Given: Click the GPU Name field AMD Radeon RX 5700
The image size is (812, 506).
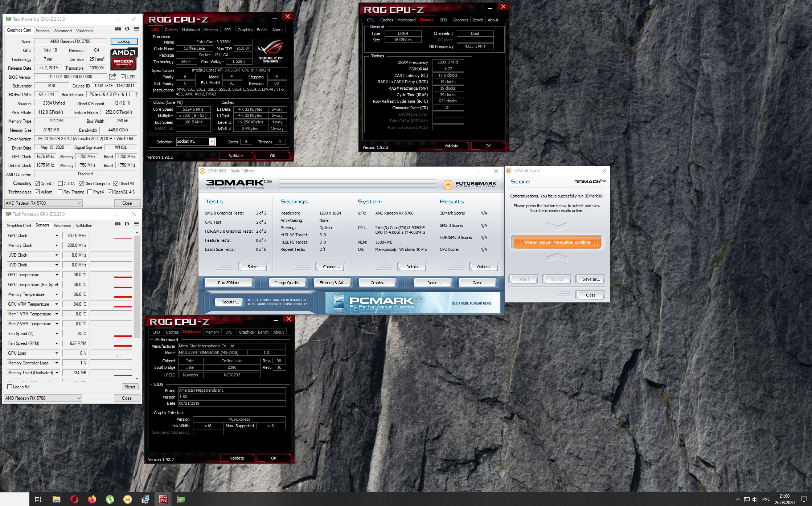Looking at the screenshot, I should [x=70, y=41].
